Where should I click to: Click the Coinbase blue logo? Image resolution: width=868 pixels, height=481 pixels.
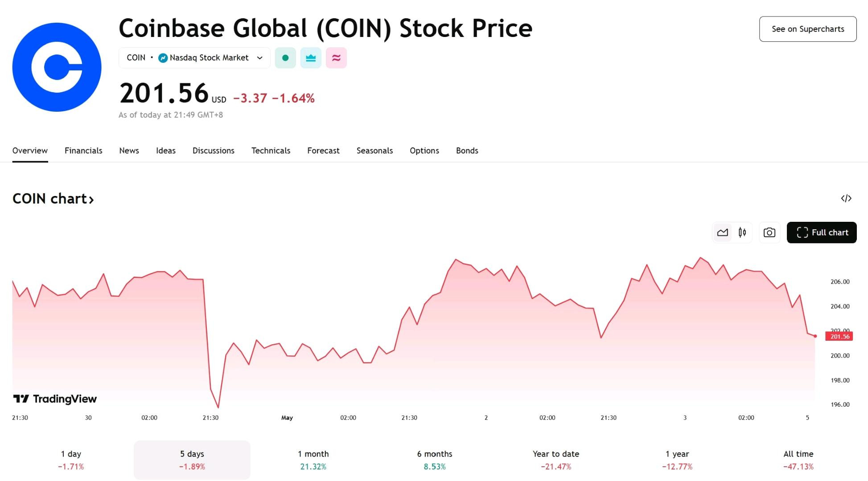57,67
